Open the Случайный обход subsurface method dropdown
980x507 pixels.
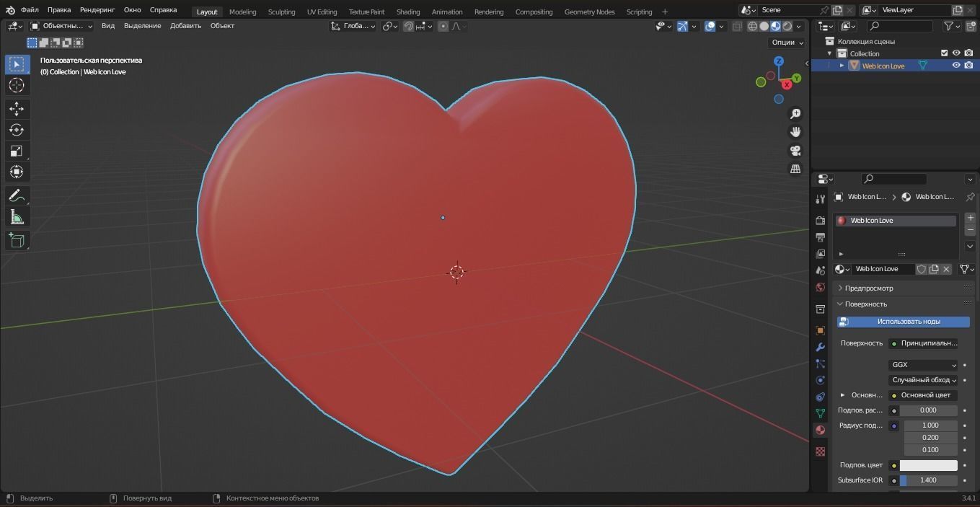pyautogui.click(x=923, y=380)
